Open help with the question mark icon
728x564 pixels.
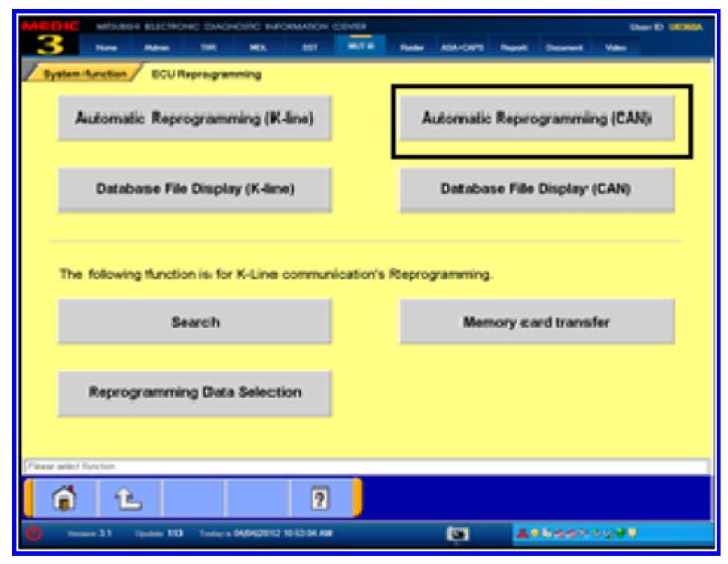tap(320, 498)
